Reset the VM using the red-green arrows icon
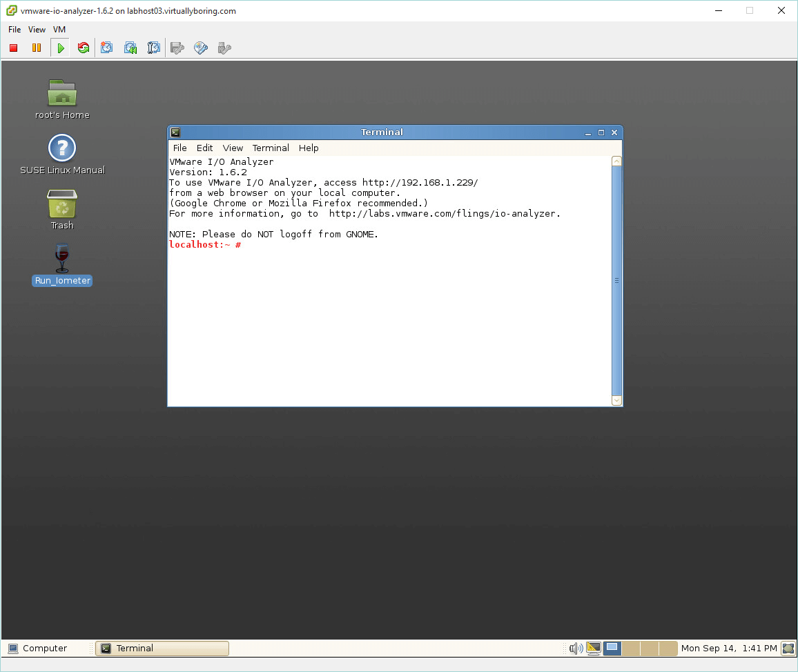Screen dimensions: 798x672 (84, 48)
